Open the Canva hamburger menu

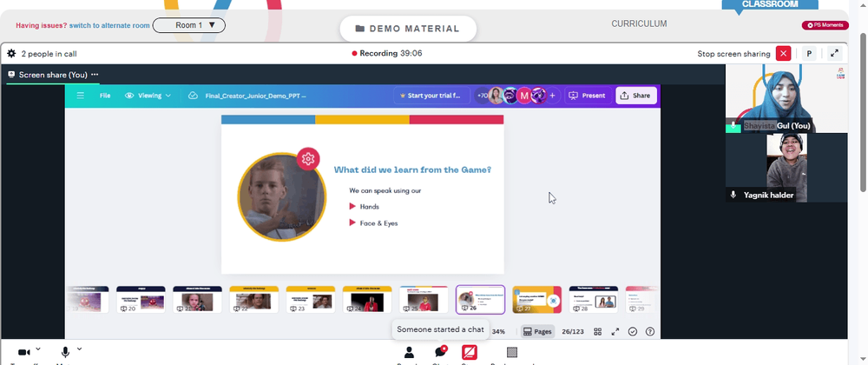(x=80, y=96)
